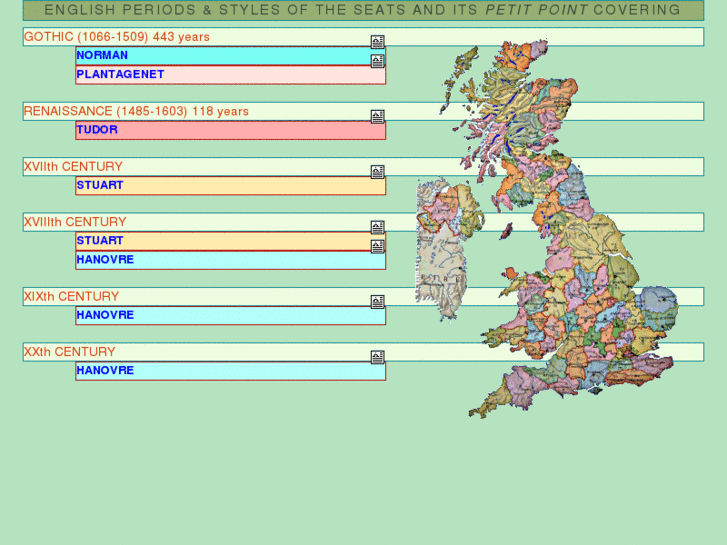Click the XIXth CENTURY heading
This screenshot has width=727, height=545.
(71, 296)
